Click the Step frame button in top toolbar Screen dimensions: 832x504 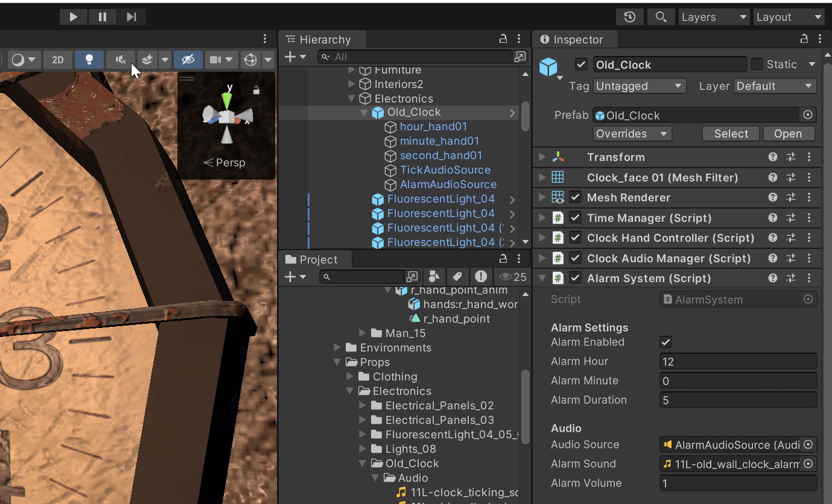tap(132, 17)
